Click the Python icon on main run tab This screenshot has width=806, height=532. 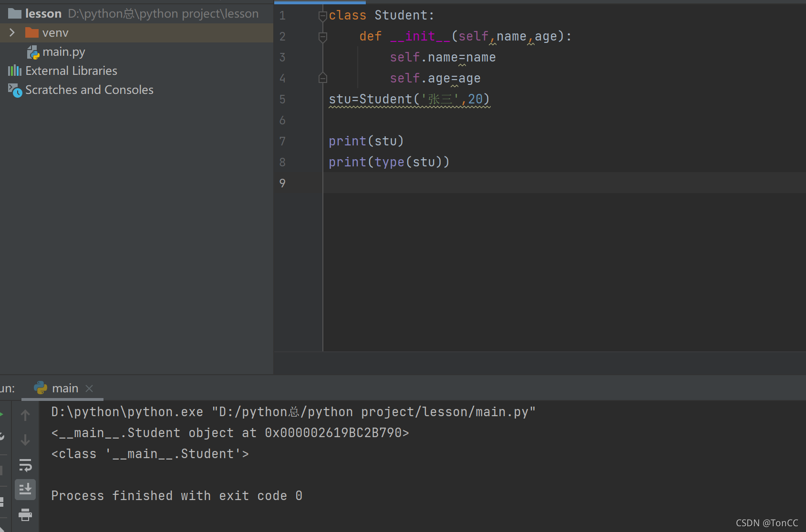click(x=41, y=388)
